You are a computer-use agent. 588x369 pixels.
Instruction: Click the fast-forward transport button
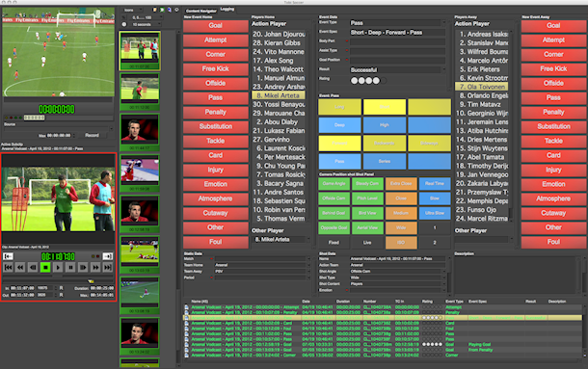tap(95, 268)
